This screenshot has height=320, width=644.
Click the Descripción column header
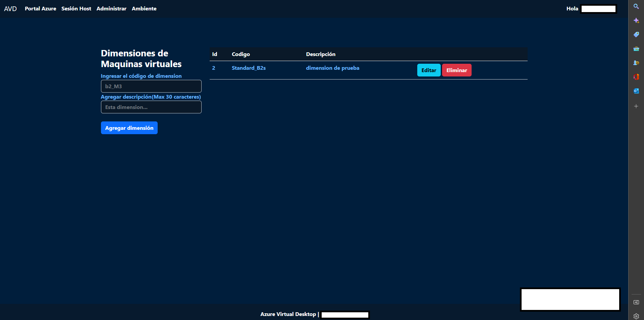tap(321, 54)
